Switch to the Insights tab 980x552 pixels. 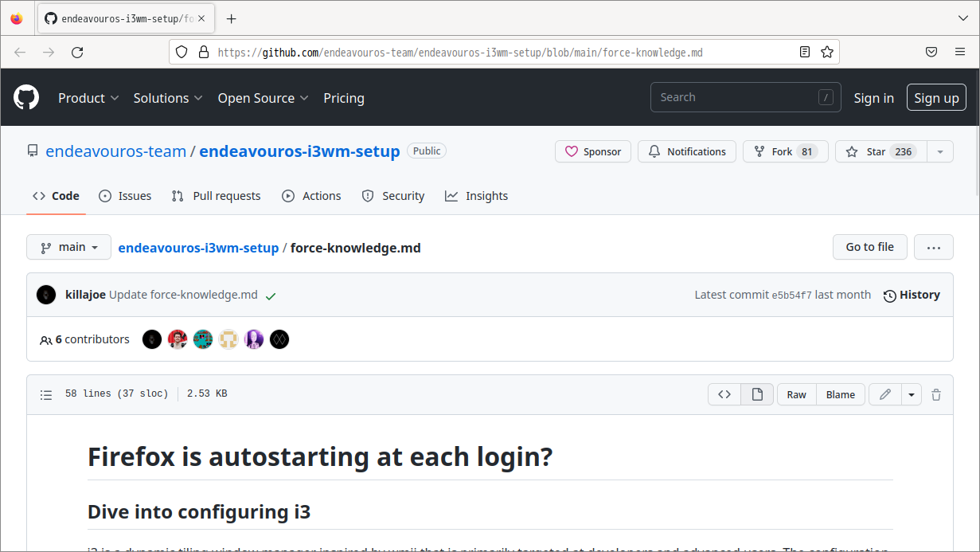point(476,196)
